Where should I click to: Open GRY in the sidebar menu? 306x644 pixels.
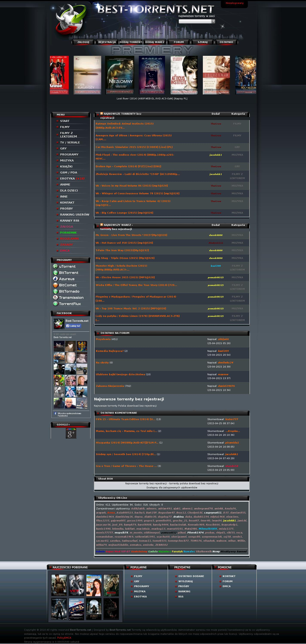click(63, 149)
